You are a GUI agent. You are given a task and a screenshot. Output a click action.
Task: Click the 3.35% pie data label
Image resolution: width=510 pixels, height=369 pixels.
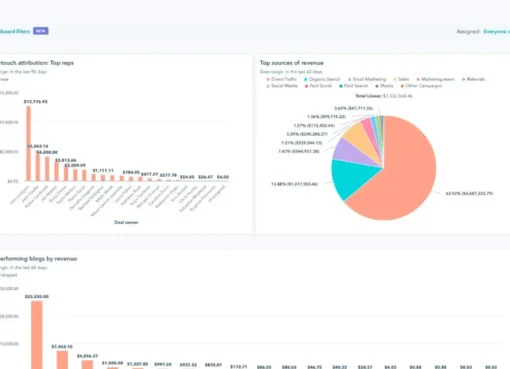tap(307, 134)
